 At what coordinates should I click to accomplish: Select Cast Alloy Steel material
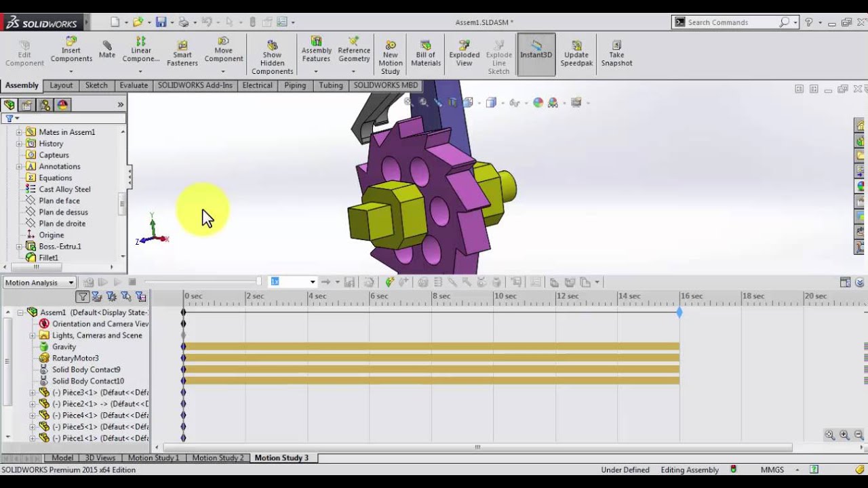pyautogui.click(x=64, y=190)
